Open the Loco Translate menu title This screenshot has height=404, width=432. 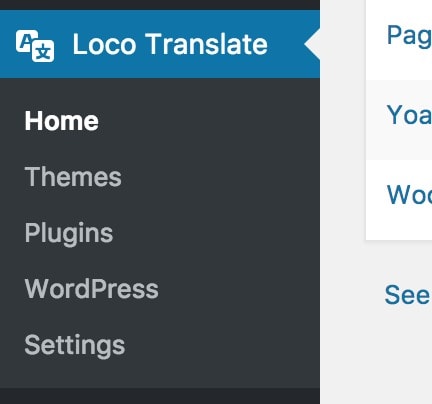[170, 44]
